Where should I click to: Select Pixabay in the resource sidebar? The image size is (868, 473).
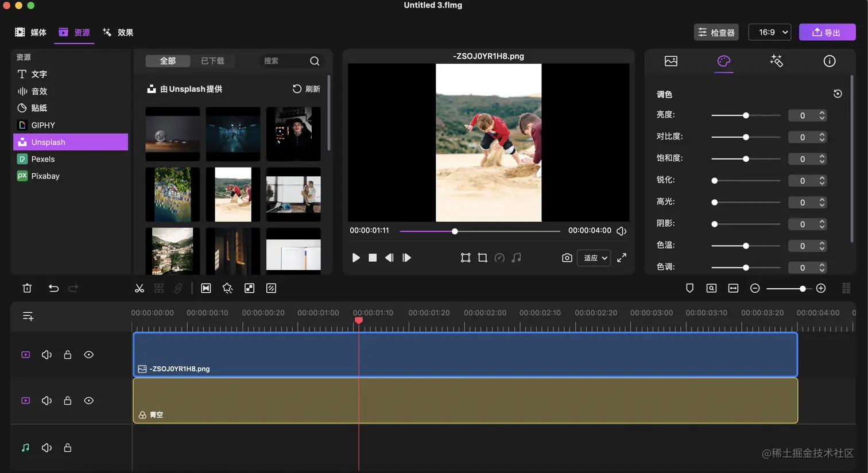[x=70, y=176]
